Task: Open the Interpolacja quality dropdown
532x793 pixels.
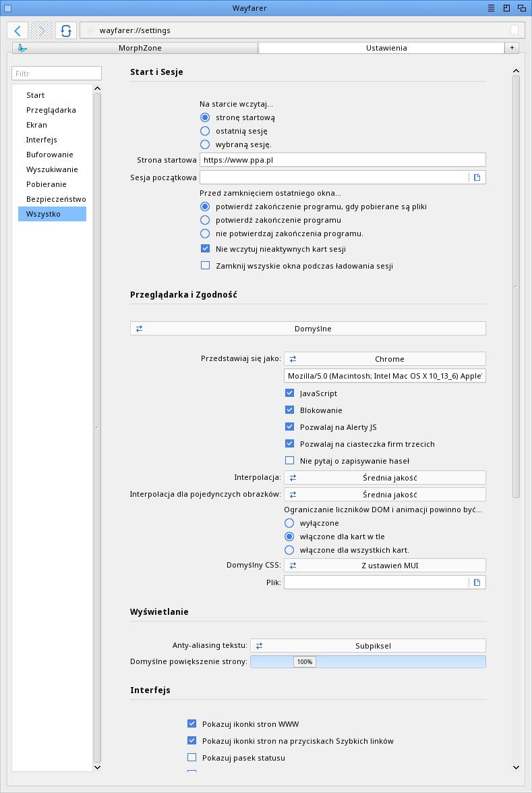Action: 385,477
